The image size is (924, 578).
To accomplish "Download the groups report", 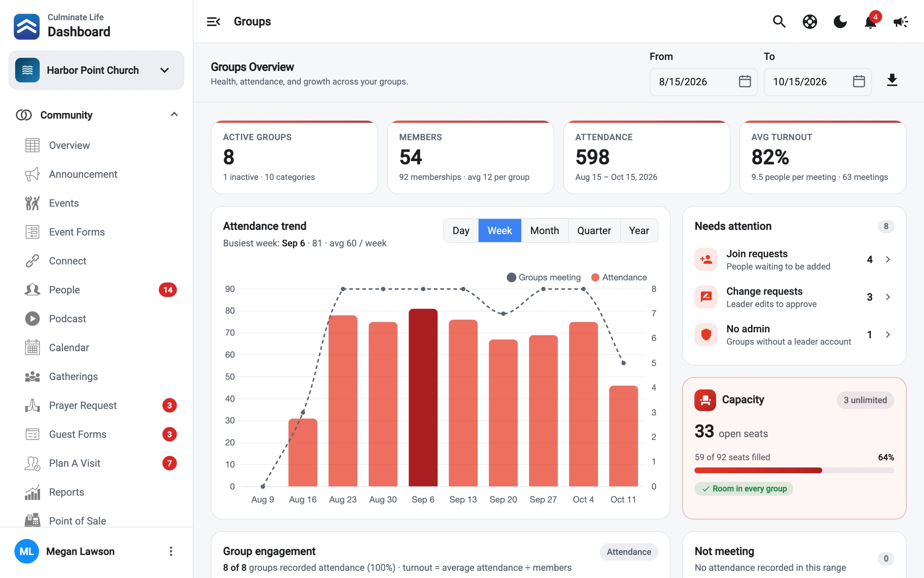I will 892,81.
